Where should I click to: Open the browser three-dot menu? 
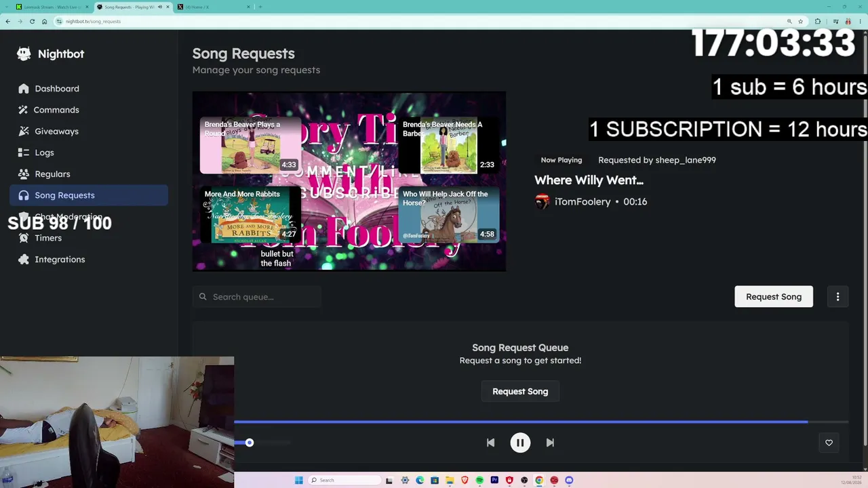point(861,22)
